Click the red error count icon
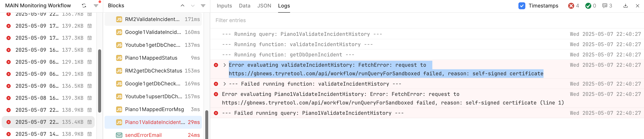Image resolution: width=644 pixels, height=139 pixels. coord(571,6)
